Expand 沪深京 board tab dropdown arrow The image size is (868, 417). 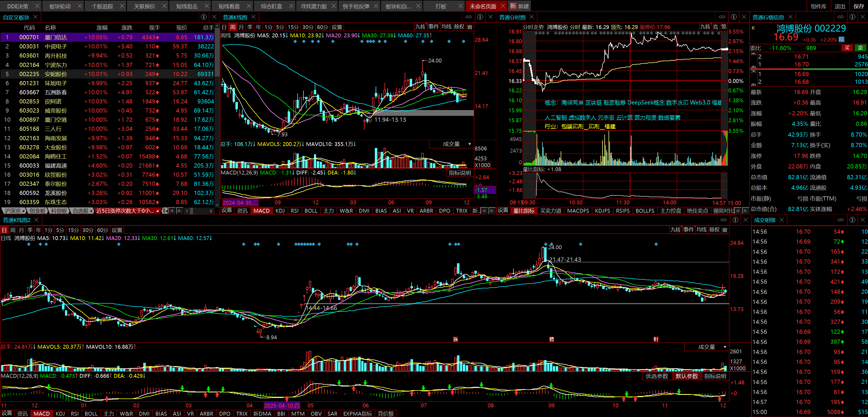tap(24, 211)
